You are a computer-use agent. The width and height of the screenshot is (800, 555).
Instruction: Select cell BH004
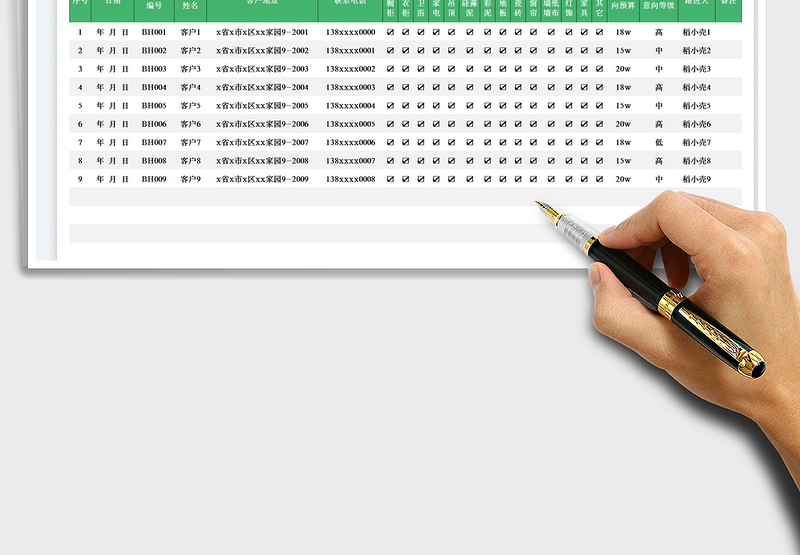154,87
